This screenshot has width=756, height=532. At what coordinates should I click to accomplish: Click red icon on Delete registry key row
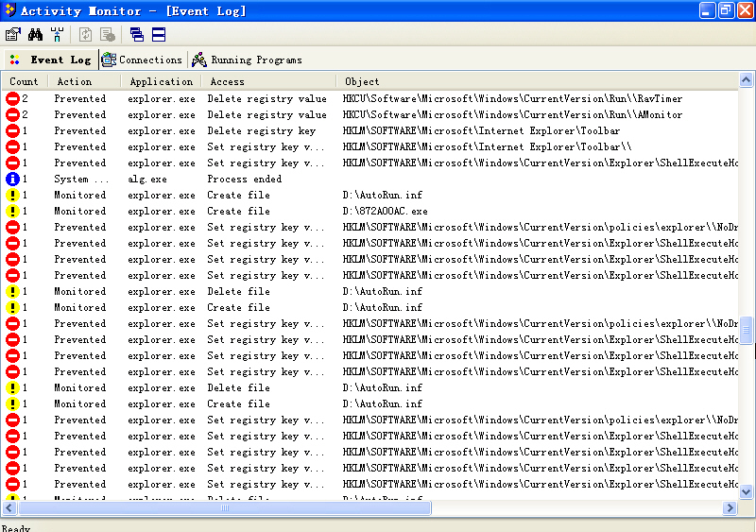(x=12, y=130)
